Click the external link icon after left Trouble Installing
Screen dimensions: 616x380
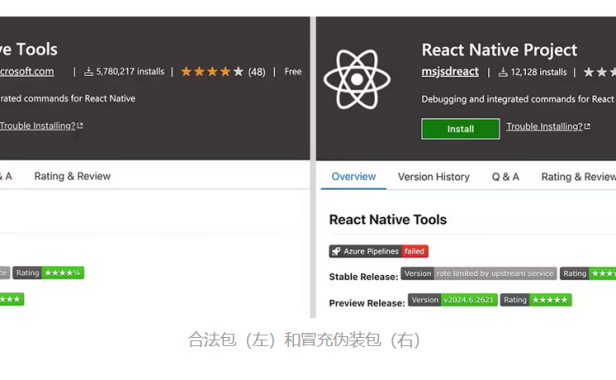(80, 126)
